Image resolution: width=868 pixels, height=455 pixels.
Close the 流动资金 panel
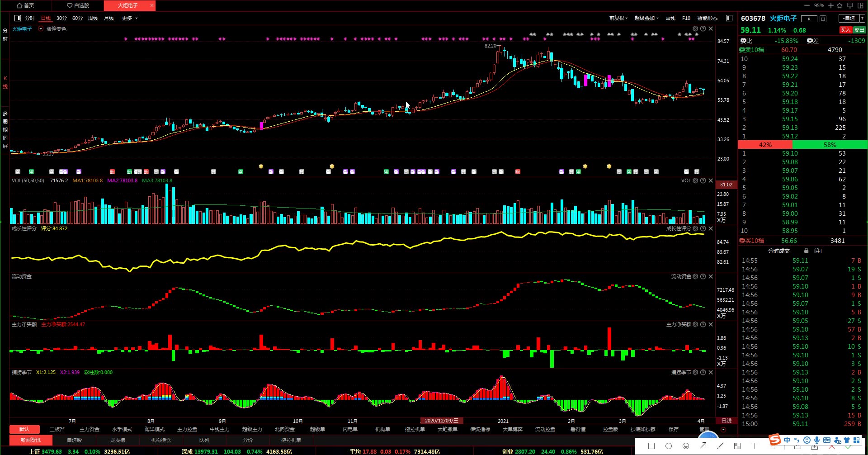pyautogui.click(x=711, y=276)
